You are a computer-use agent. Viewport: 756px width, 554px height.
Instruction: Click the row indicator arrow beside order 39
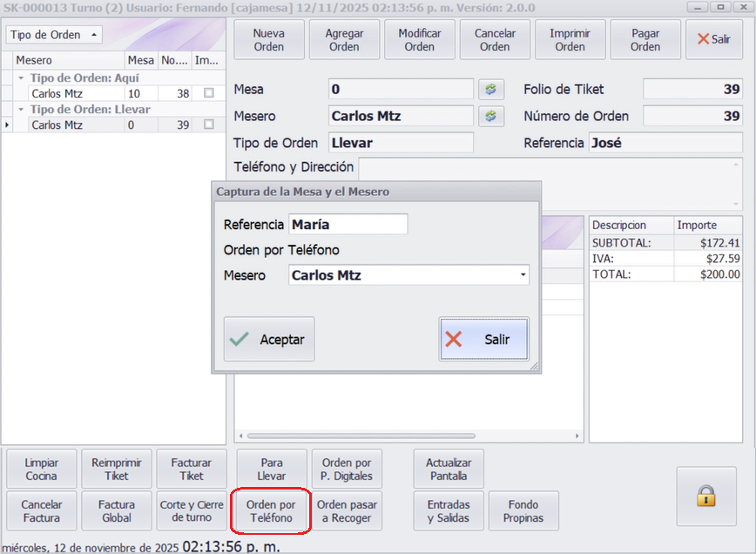coord(8,125)
